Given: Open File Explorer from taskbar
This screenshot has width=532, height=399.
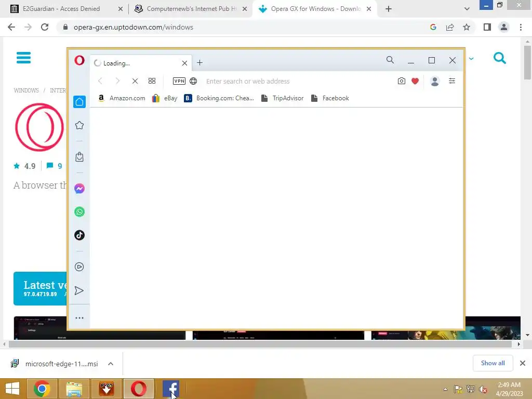Looking at the screenshot, I should pyautogui.click(x=74, y=389).
